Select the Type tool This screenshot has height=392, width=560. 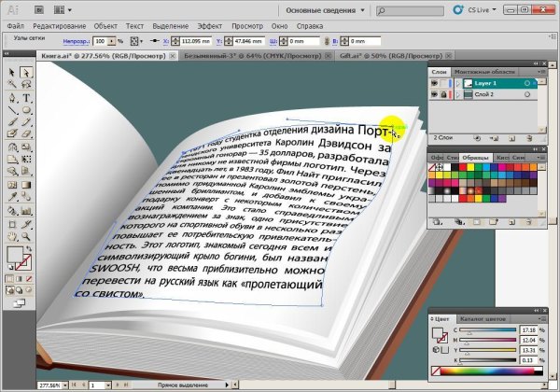point(26,97)
